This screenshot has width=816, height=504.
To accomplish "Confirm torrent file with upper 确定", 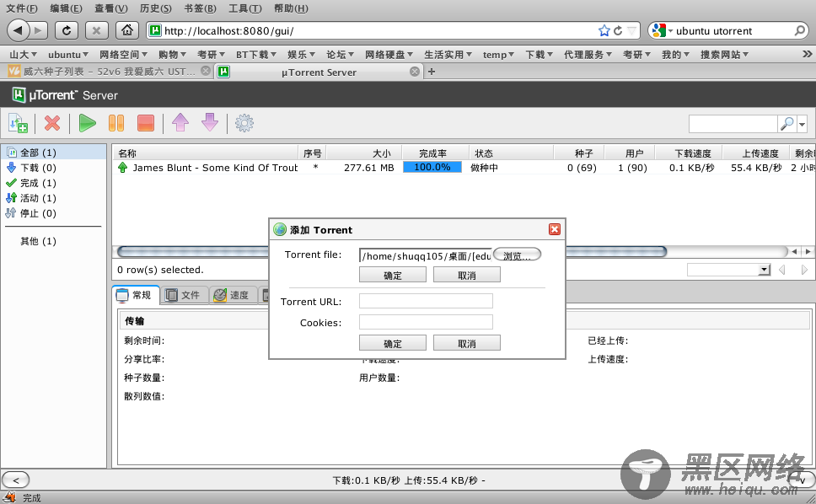I will pyautogui.click(x=392, y=275).
